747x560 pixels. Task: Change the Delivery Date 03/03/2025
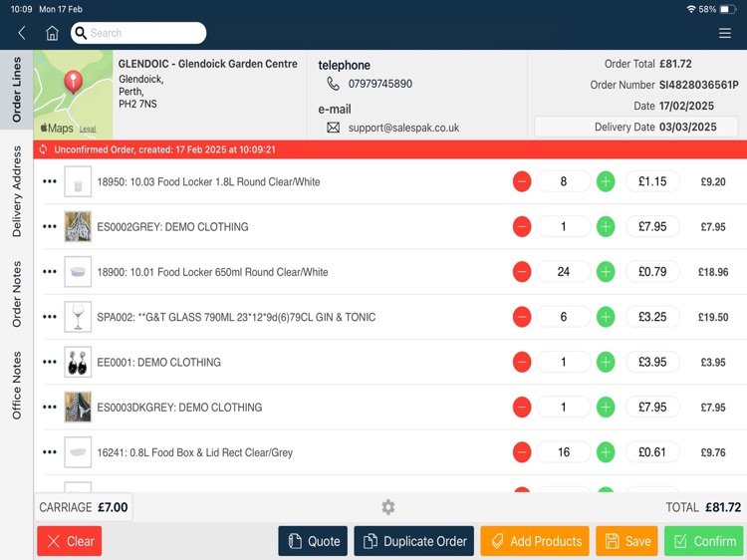636,127
